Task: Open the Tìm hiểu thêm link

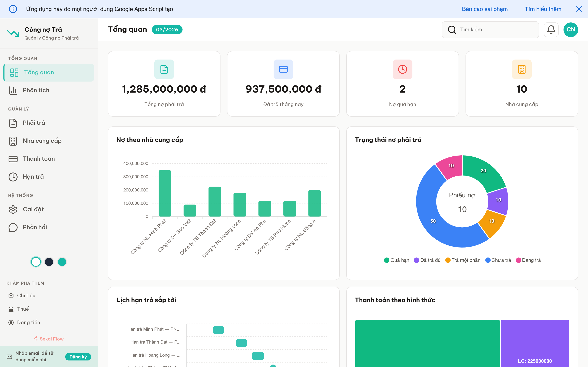Action: (x=543, y=9)
